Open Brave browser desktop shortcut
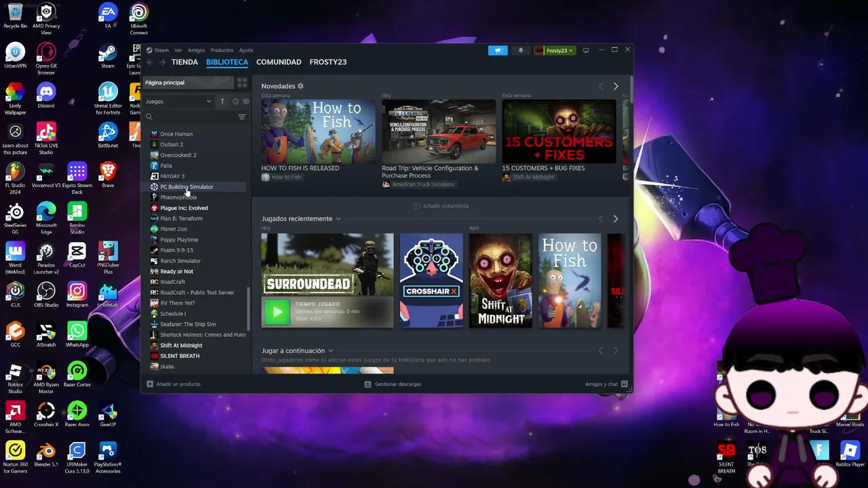Viewport: 868px width, 488px height. 108,175
